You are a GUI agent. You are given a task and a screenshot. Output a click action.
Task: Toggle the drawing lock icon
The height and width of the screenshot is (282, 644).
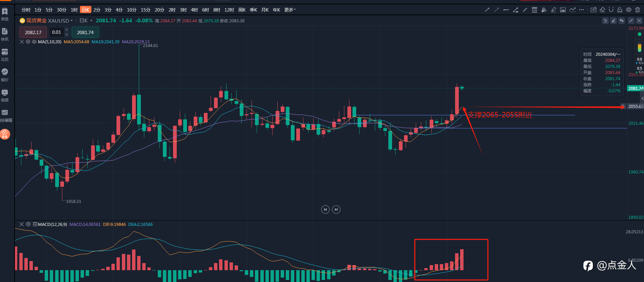tap(620, 10)
